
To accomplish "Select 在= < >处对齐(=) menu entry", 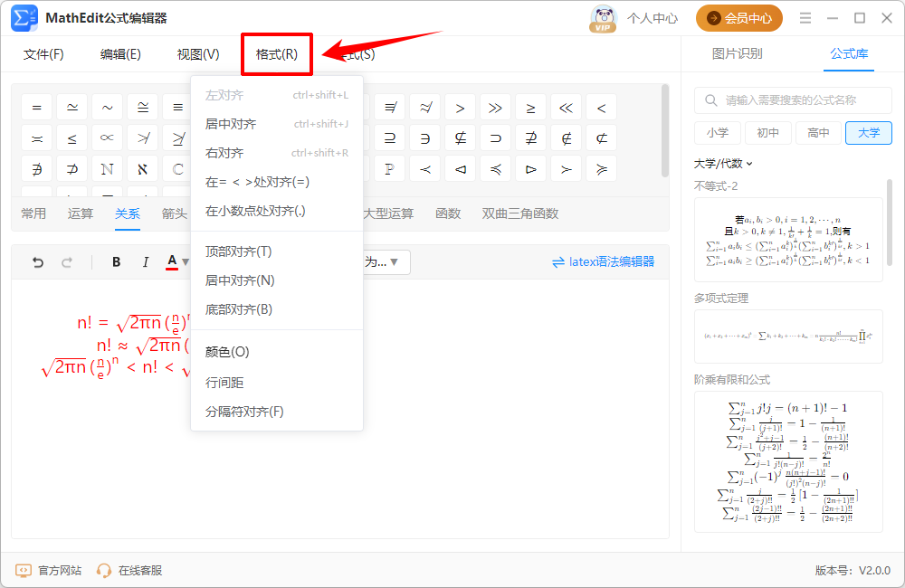I will pyautogui.click(x=277, y=183).
